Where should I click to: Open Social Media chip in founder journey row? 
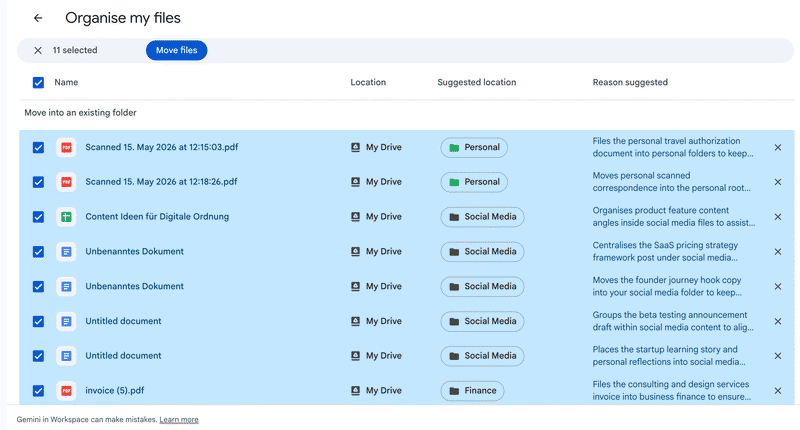pyautogui.click(x=482, y=287)
